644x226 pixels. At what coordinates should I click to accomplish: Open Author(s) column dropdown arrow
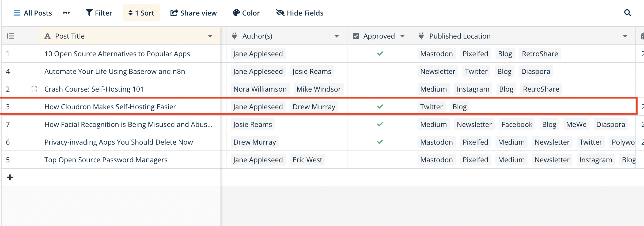(x=336, y=36)
